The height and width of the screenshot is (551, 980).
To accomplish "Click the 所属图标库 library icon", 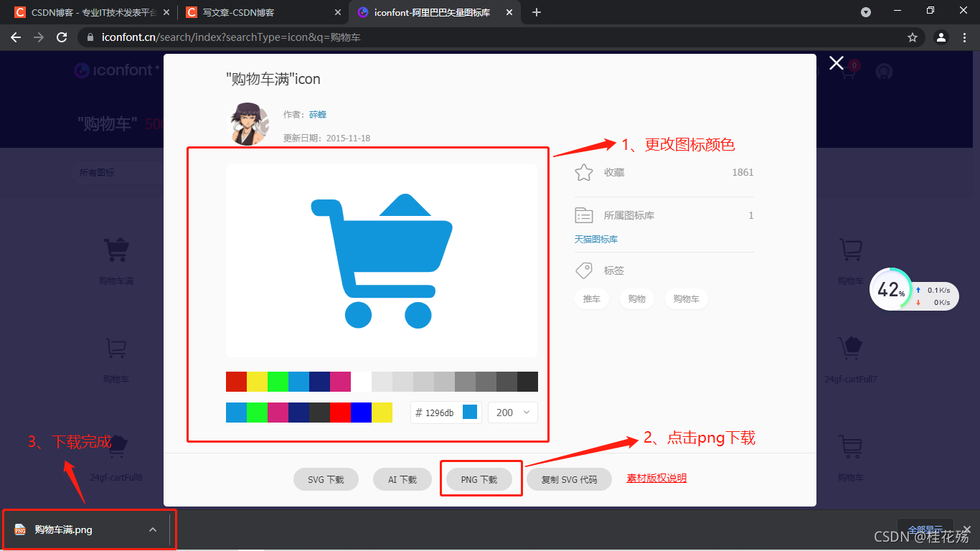I will 584,215.
